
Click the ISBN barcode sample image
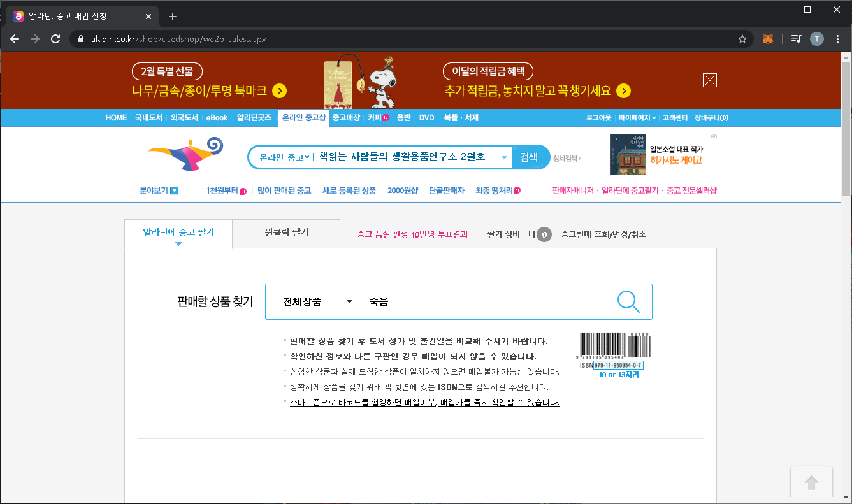(x=614, y=352)
